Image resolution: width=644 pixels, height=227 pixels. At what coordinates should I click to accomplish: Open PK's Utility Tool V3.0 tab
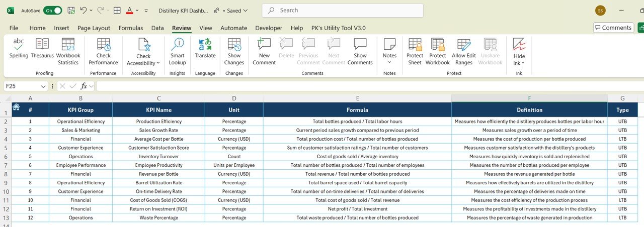point(339,28)
